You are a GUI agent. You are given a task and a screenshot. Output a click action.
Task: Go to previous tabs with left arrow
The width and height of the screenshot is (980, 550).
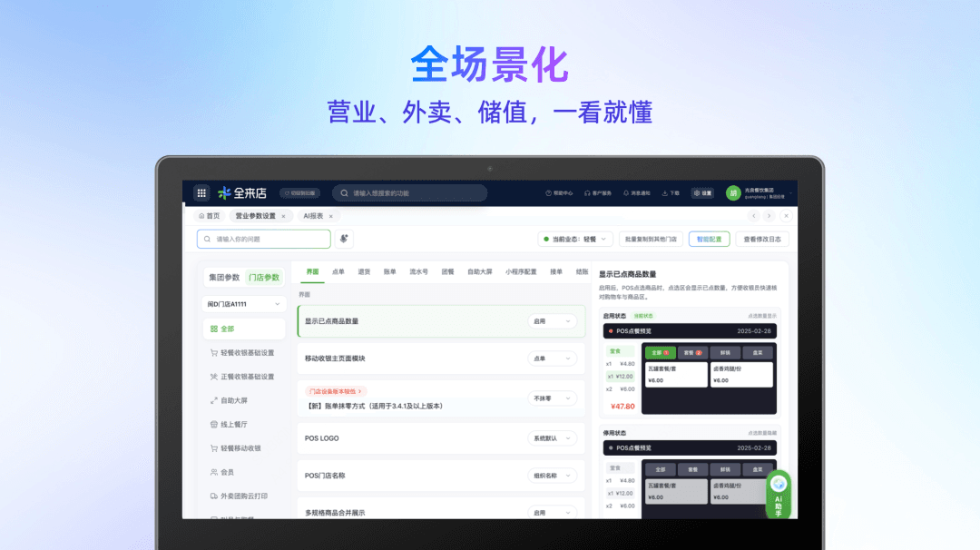pyautogui.click(x=754, y=216)
